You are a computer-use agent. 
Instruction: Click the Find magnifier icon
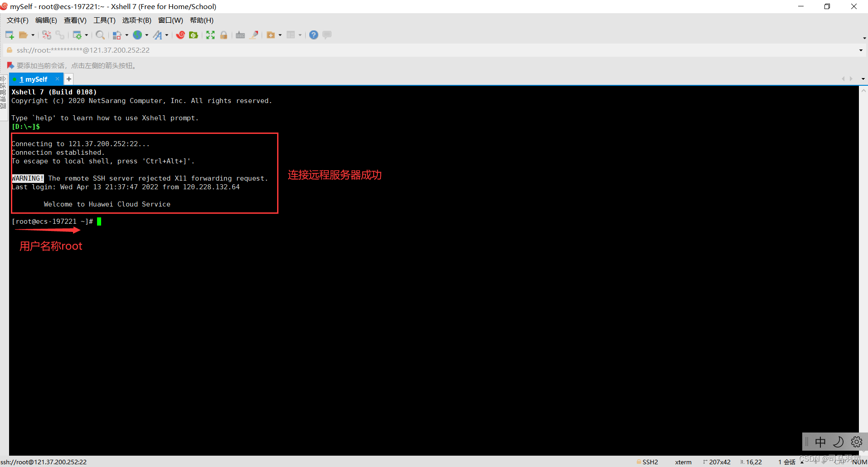(x=100, y=35)
